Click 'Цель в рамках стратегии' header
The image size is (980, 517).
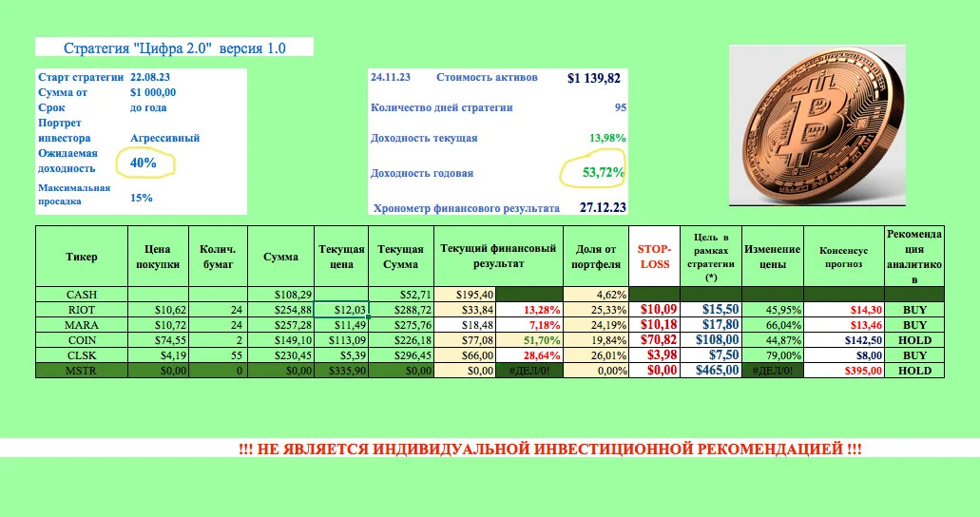click(711, 257)
